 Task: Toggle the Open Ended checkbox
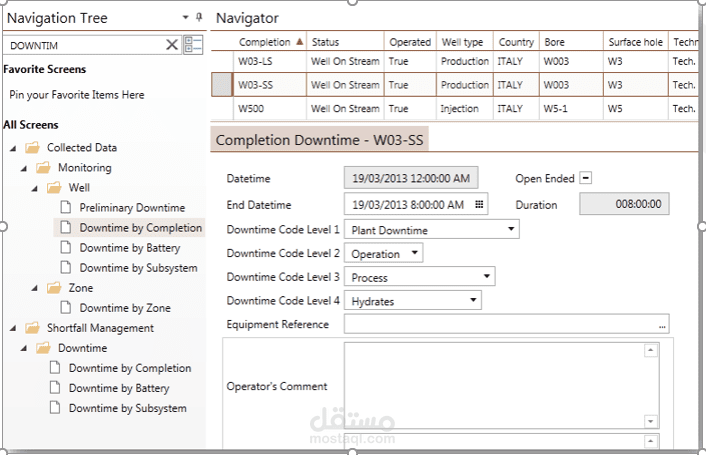pos(585,178)
